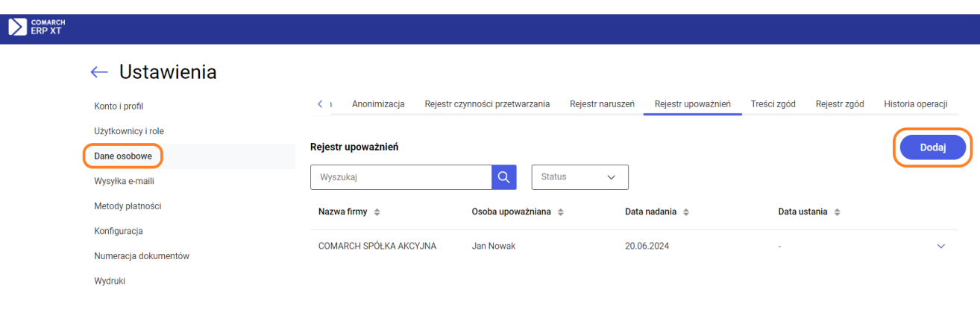Click the Comarch ERP XT logo
This screenshot has width=980, height=318.
tap(37, 27)
